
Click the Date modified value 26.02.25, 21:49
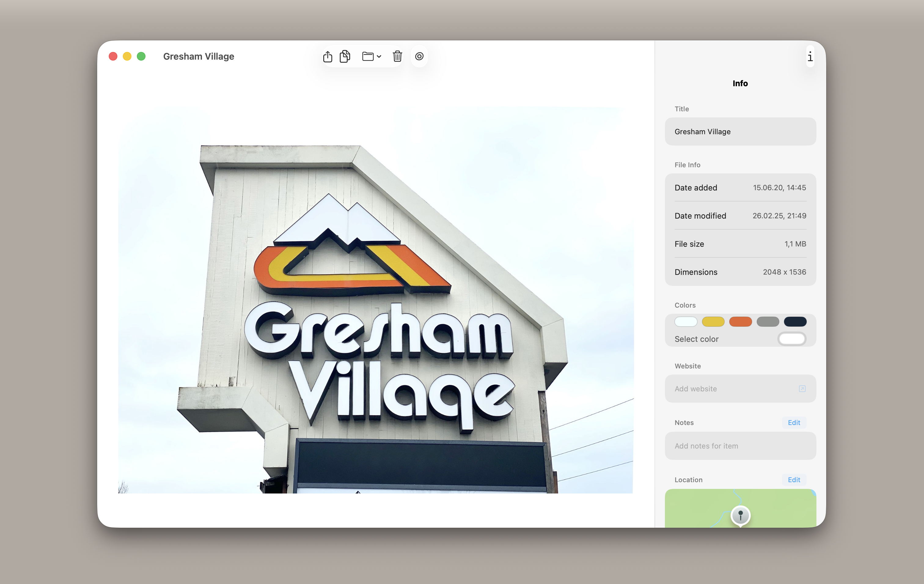coord(779,215)
